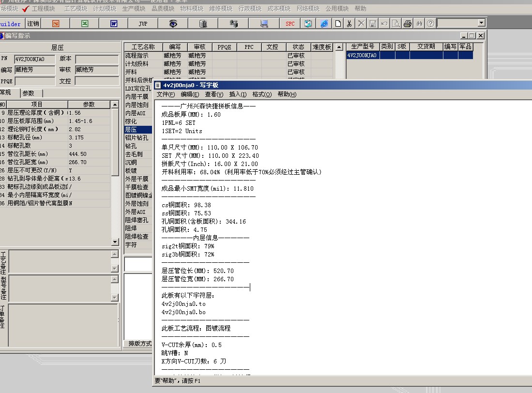This screenshot has width=532, height=393.
Task: Click the 注销 logout button
Action: click(x=33, y=23)
